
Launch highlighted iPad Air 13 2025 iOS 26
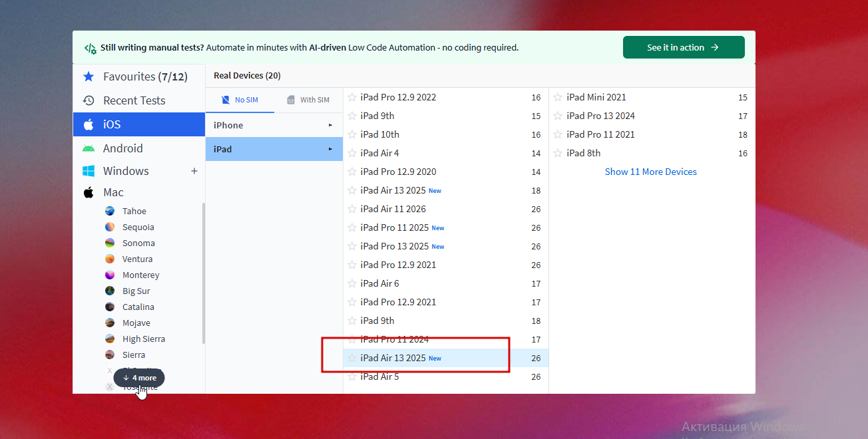coord(446,358)
